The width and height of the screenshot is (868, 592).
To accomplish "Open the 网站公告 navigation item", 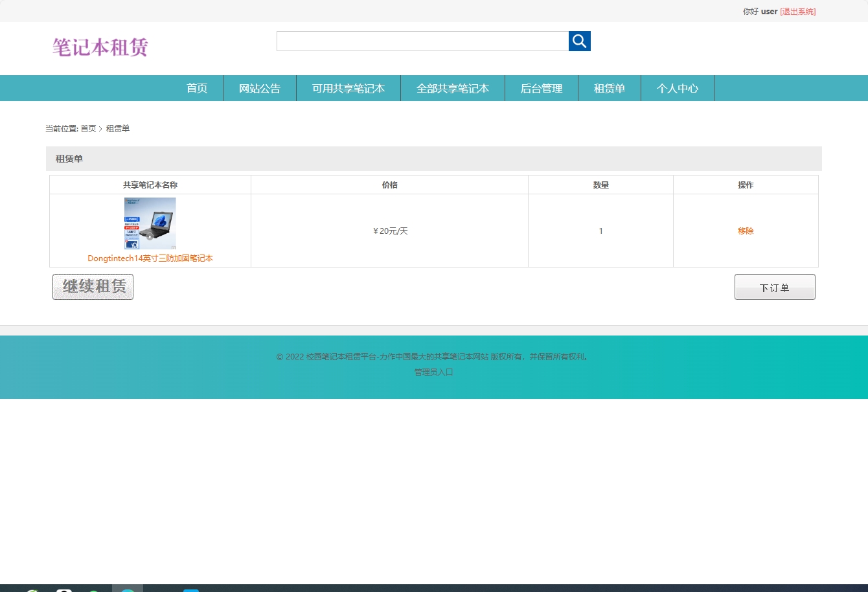I will 260,88.
